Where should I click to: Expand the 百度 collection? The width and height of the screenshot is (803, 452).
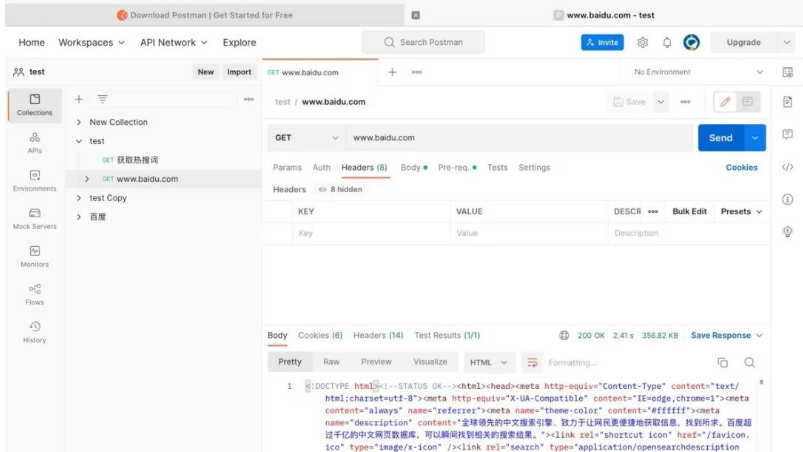click(x=79, y=217)
